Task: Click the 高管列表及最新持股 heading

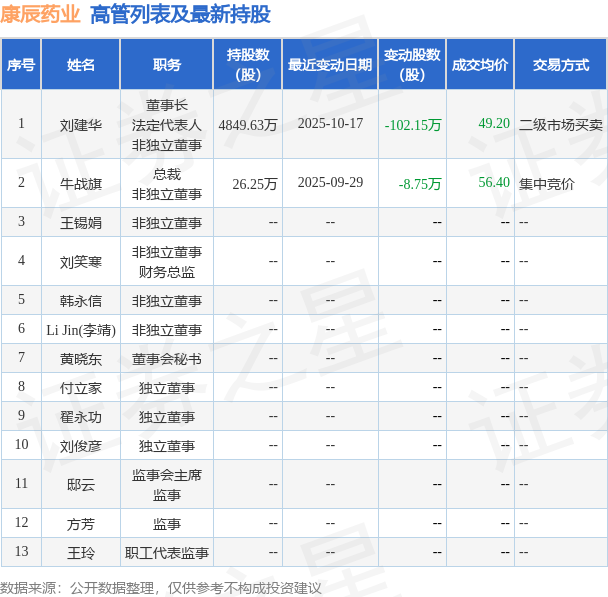Action: pos(180,15)
